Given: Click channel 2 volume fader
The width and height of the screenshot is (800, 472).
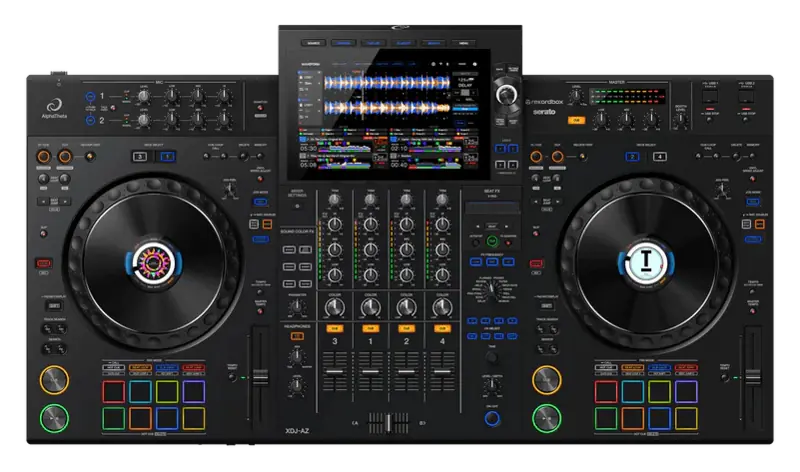Looking at the screenshot, I should coord(407,372).
